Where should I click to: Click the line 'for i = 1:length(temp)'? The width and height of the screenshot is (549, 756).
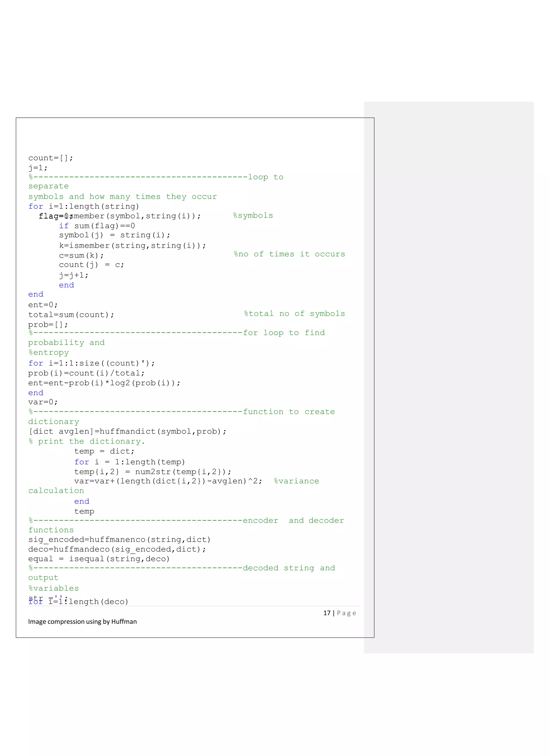(129, 462)
